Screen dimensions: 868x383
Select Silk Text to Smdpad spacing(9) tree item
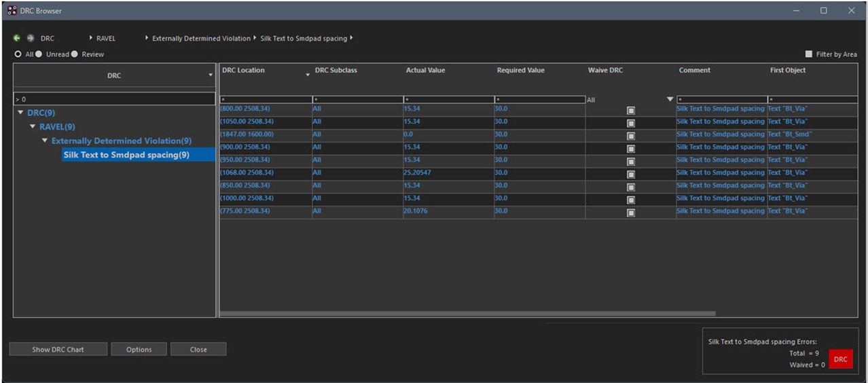click(126, 155)
